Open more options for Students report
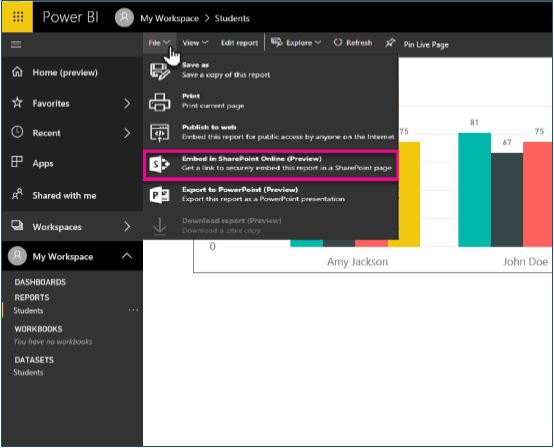554x448 pixels. [133, 310]
